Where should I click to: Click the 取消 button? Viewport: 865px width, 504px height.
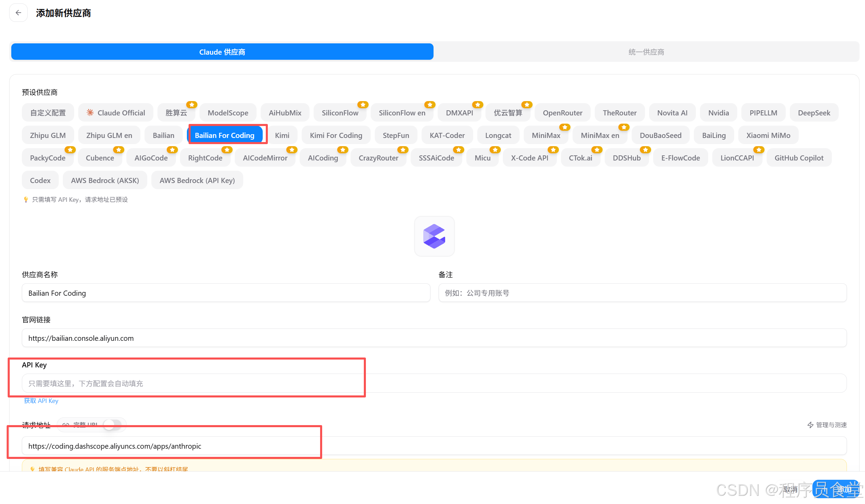pos(791,489)
